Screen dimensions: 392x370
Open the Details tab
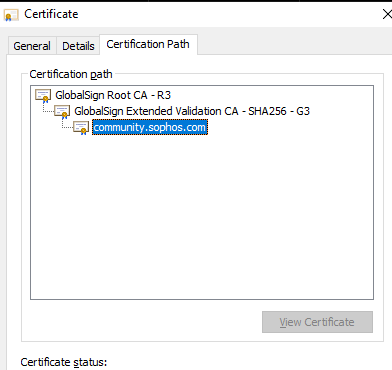[x=78, y=46]
